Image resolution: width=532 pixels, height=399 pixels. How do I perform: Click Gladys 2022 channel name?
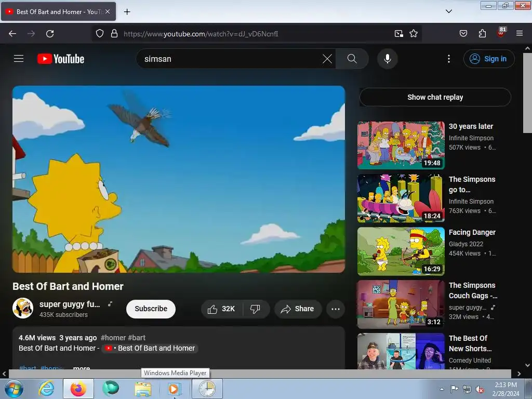[466, 244]
